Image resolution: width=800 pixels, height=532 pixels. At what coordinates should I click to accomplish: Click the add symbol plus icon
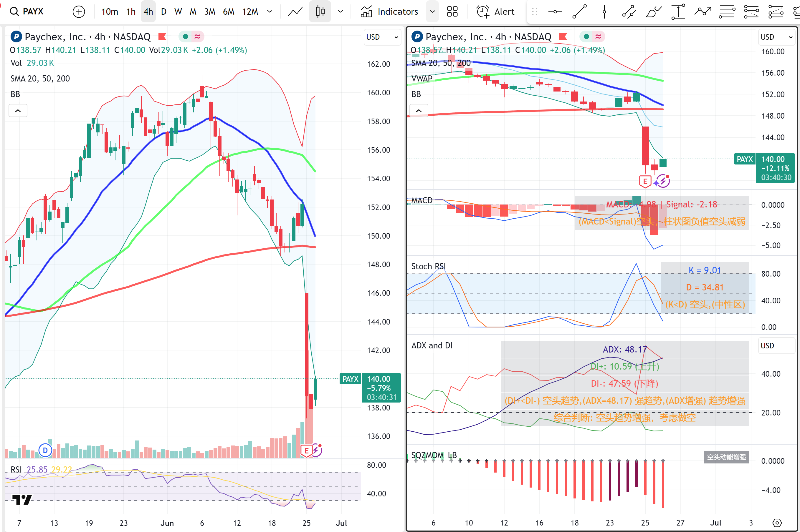point(79,12)
